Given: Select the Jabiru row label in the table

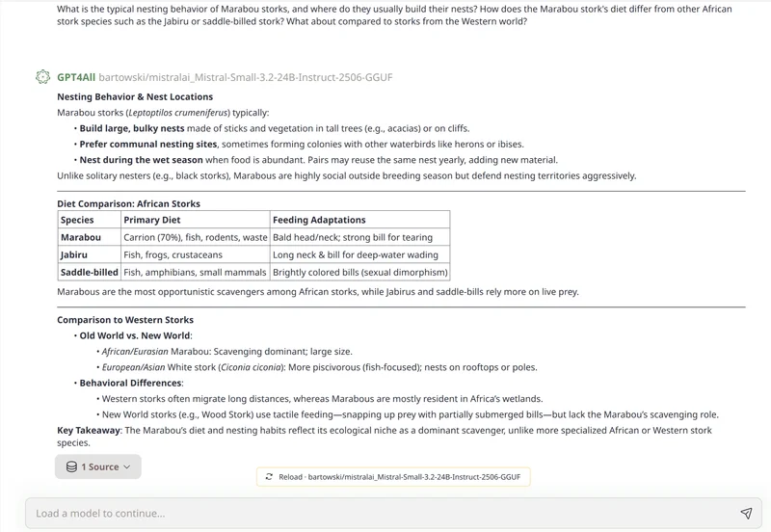Looking at the screenshot, I should coord(74,254).
